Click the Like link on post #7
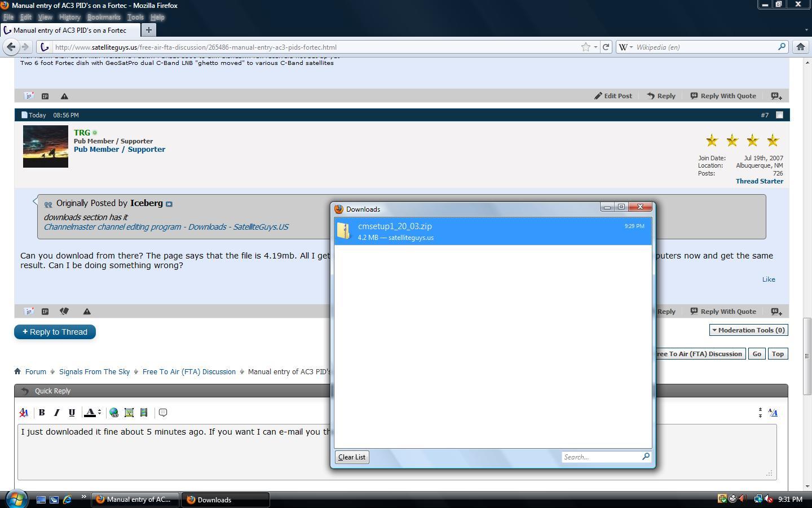 (x=769, y=279)
